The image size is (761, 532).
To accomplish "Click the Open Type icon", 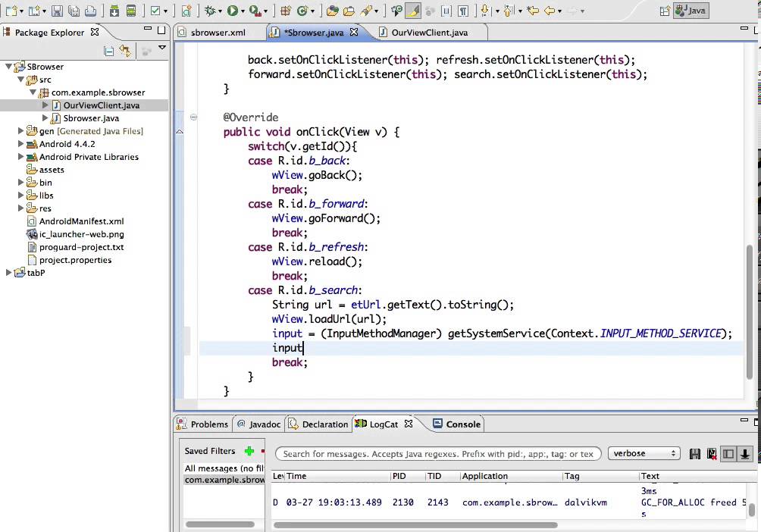I will [x=333, y=11].
